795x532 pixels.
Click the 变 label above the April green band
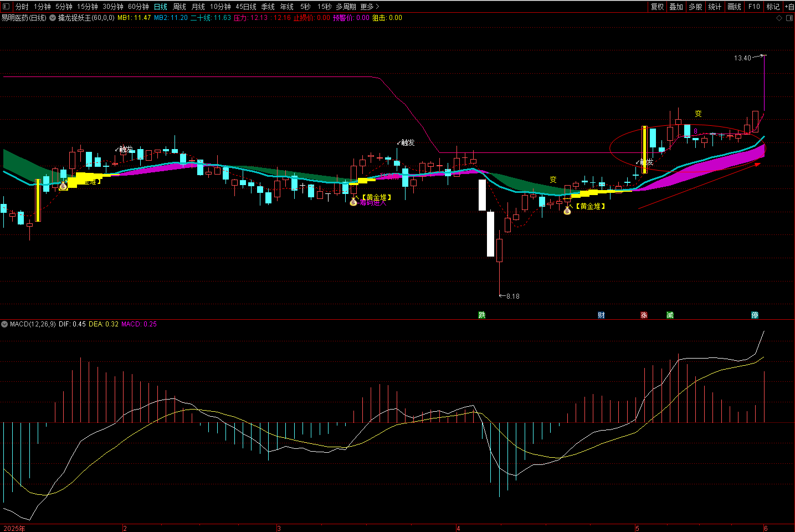553,180
